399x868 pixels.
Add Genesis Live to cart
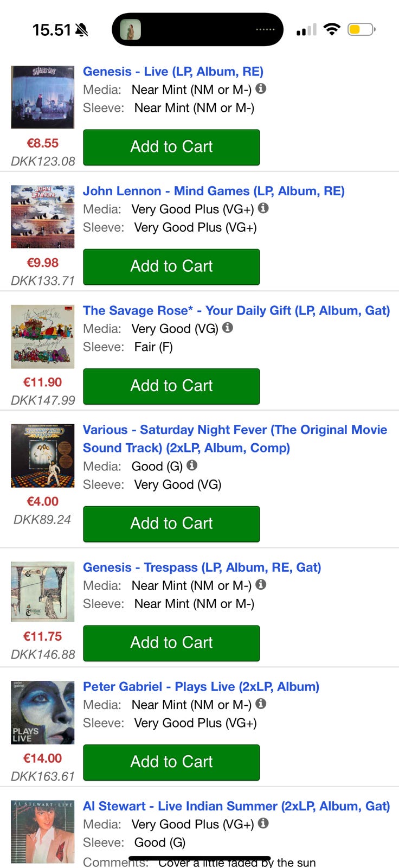171,147
